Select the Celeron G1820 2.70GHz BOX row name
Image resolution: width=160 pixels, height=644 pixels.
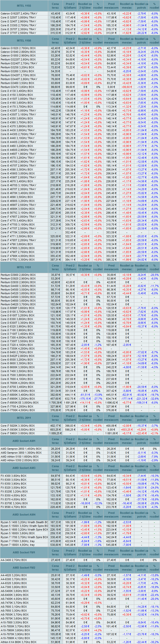tap(18, 48)
